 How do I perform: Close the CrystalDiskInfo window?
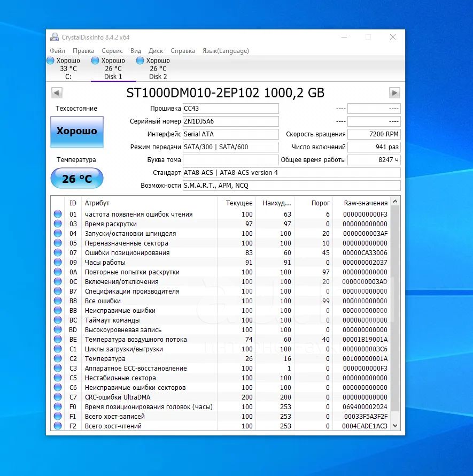(x=393, y=37)
